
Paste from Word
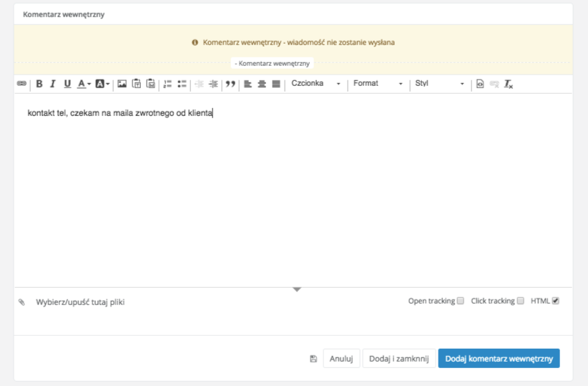151,83
